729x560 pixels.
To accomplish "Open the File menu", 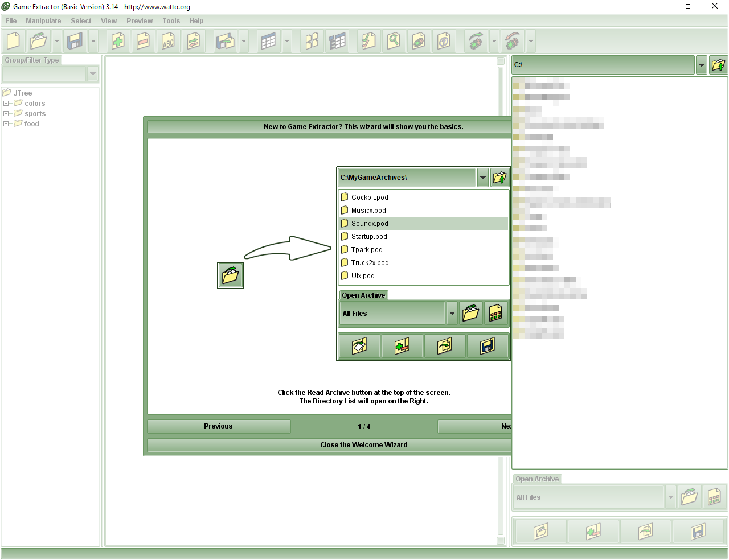I will click(11, 21).
